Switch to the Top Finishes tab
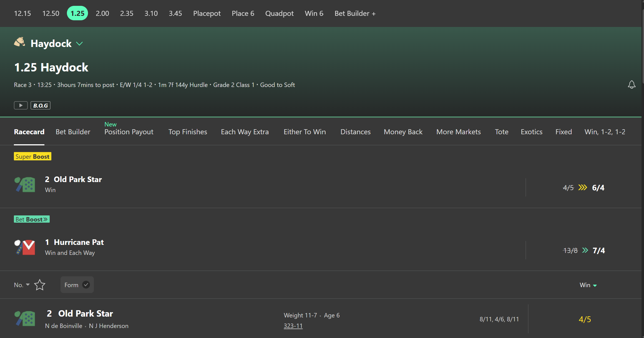The width and height of the screenshot is (644, 338). pyautogui.click(x=188, y=132)
